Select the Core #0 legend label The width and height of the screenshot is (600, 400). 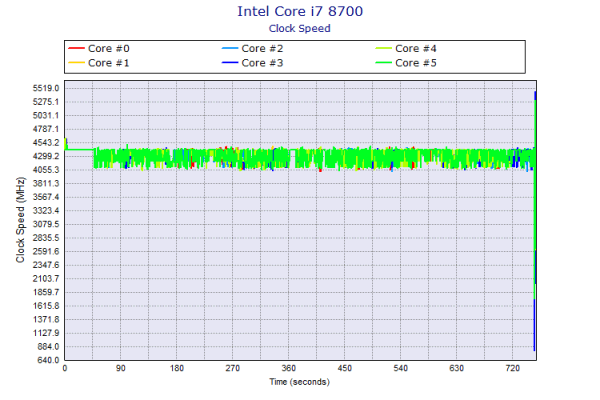(109, 49)
